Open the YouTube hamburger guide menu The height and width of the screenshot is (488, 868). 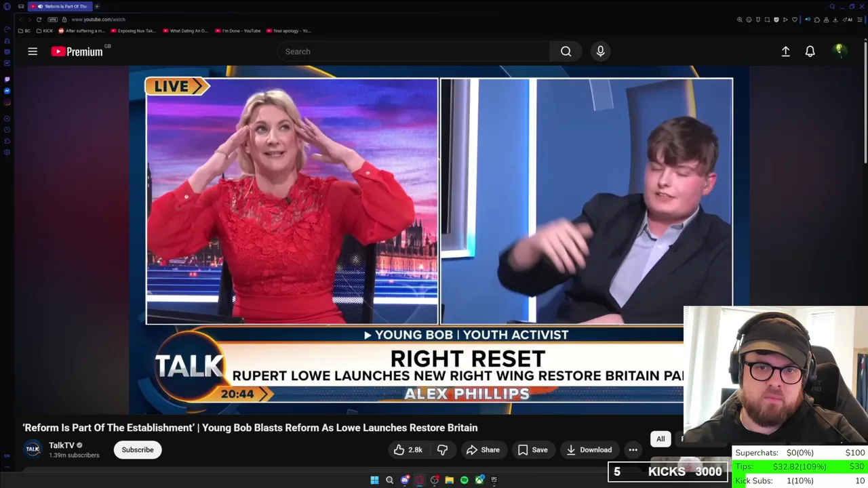[x=33, y=52]
